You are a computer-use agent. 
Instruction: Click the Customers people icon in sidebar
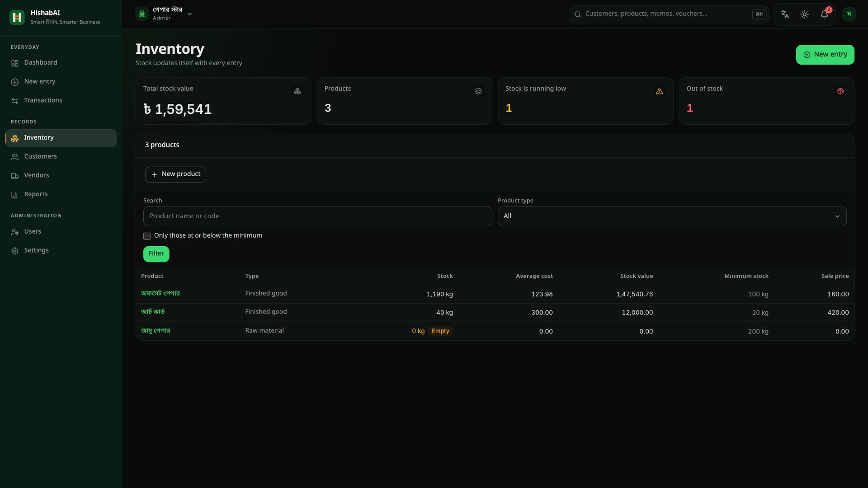(15, 157)
